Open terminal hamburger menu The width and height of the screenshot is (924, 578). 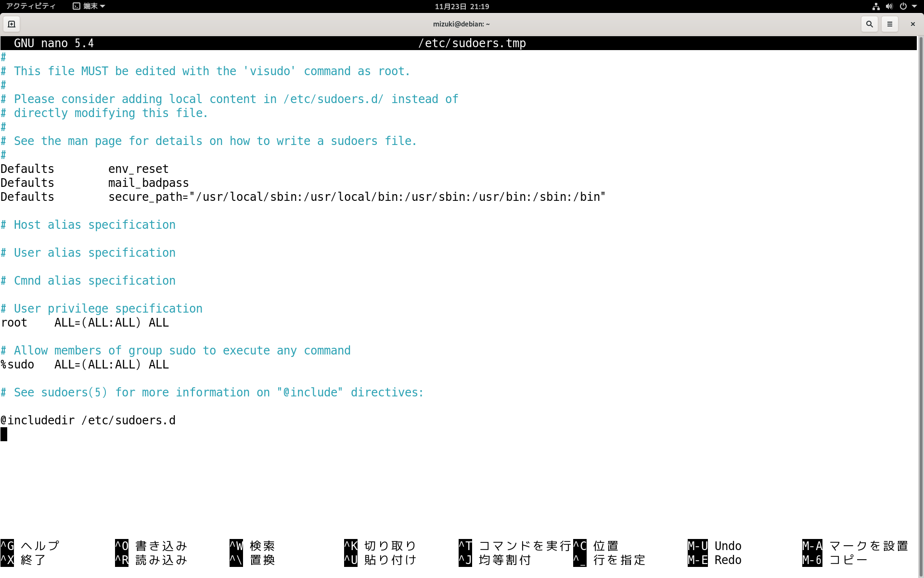pyautogui.click(x=889, y=24)
